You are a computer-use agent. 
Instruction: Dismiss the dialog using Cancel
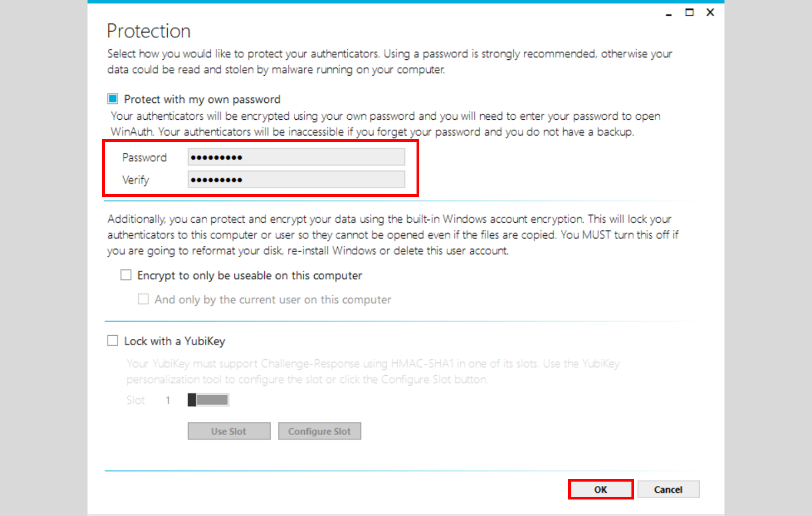pyautogui.click(x=668, y=489)
